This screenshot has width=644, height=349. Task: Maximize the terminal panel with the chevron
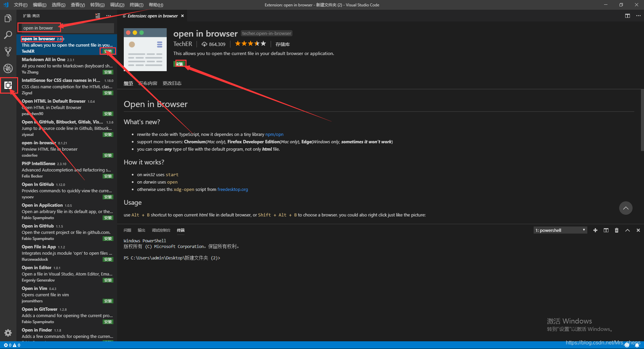627,230
